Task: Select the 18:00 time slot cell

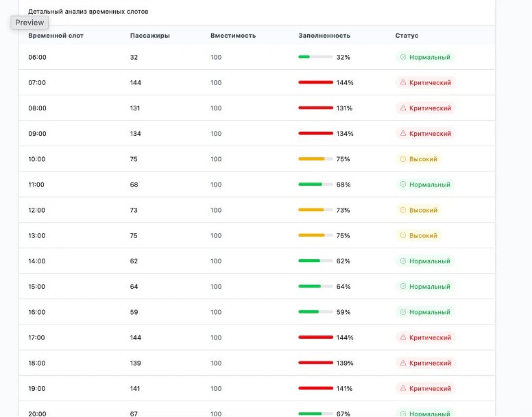Action: coord(36,363)
